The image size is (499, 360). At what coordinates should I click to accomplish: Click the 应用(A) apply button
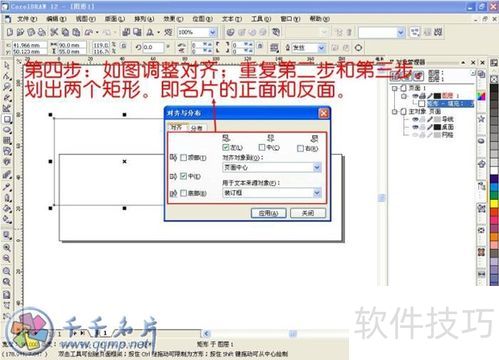(268, 213)
